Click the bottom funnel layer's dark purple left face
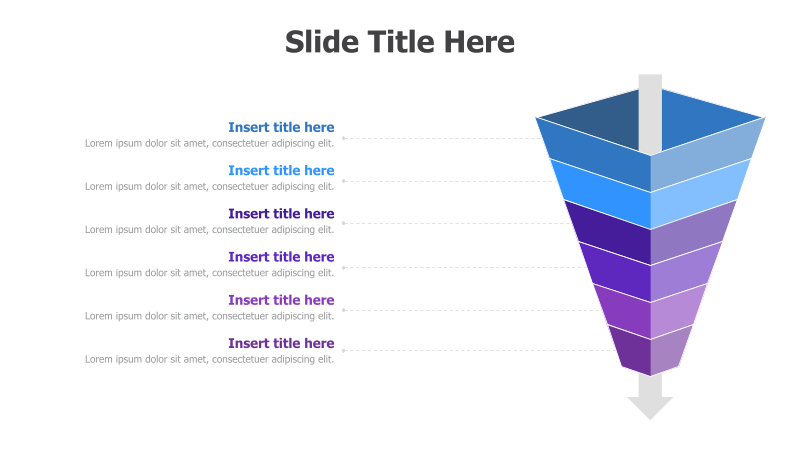 pyautogui.click(x=633, y=352)
